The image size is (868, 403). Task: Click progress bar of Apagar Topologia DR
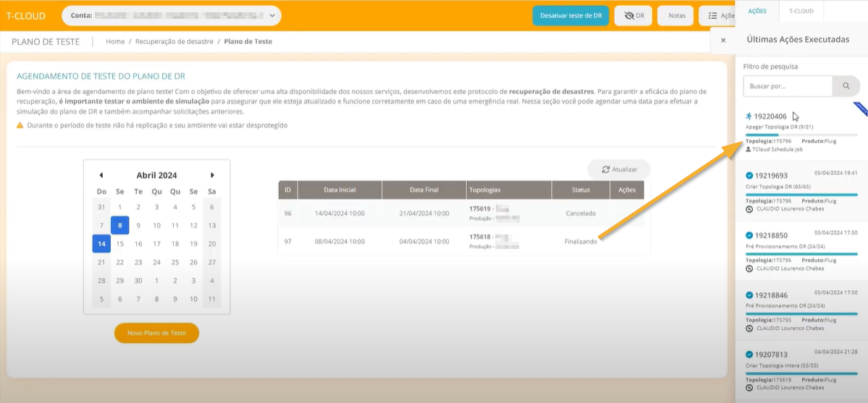(801, 135)
